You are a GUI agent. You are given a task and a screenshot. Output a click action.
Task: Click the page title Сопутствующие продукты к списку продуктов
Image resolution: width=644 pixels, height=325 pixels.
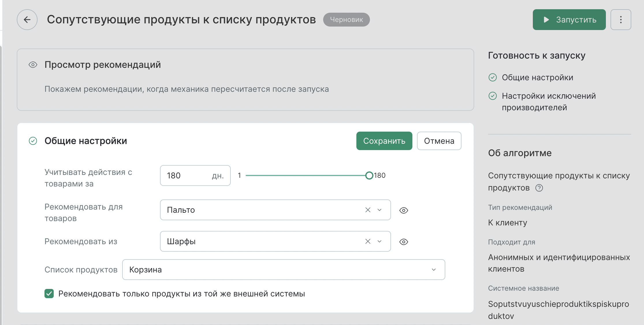[181, 20]
